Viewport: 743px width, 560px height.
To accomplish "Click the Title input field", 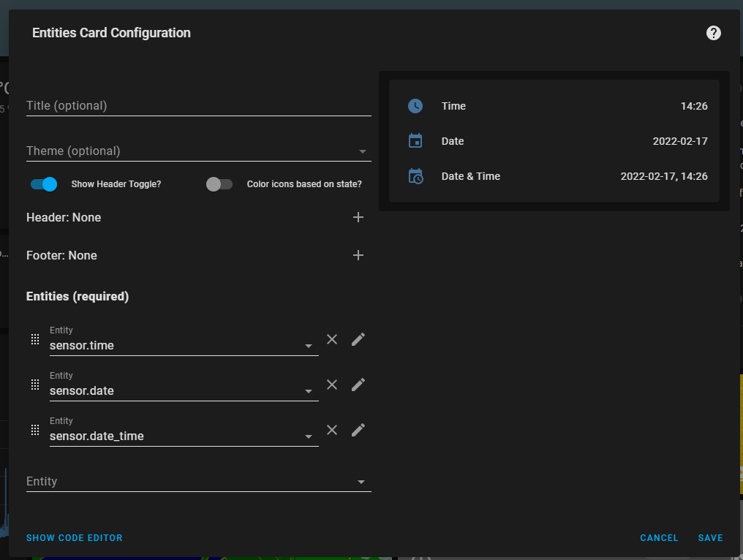I will click(x=198, y=106).
